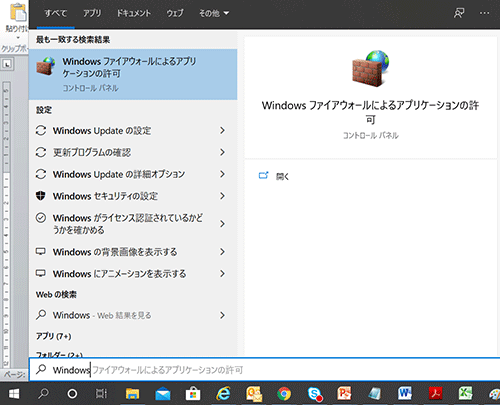Open the three-dot options menu
The height and width of the screenshot is (405, 500).
[x=484, y=13]
